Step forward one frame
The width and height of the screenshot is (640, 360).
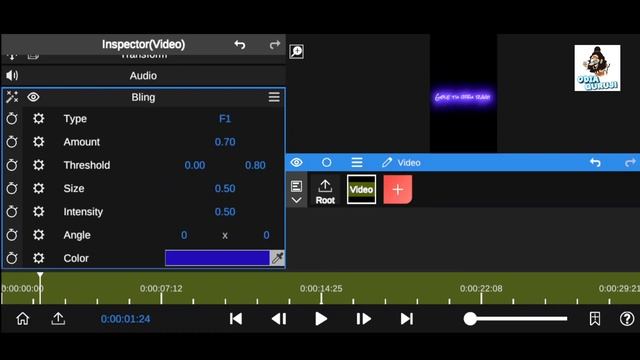[x=364, y=319]
